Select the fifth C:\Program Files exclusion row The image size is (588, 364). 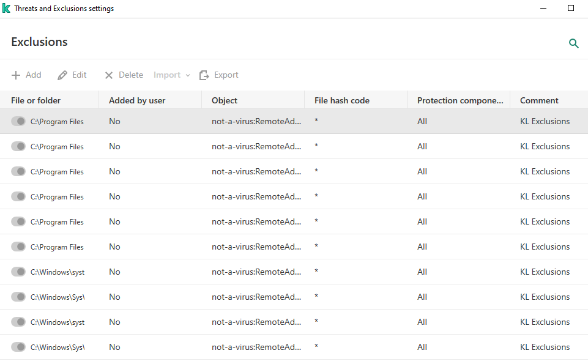(294, 221)
